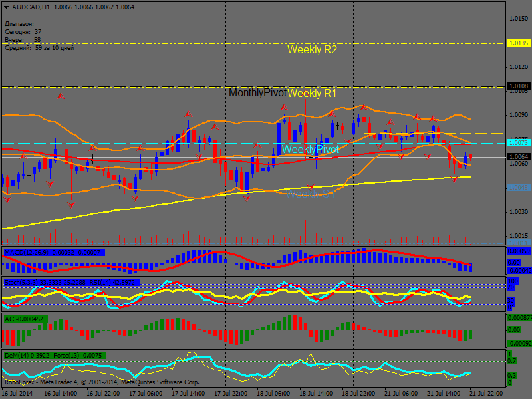Select the 1.0108 price tag on axis
This screenshot has width=532, height=399.
click(x=517, y=86)
